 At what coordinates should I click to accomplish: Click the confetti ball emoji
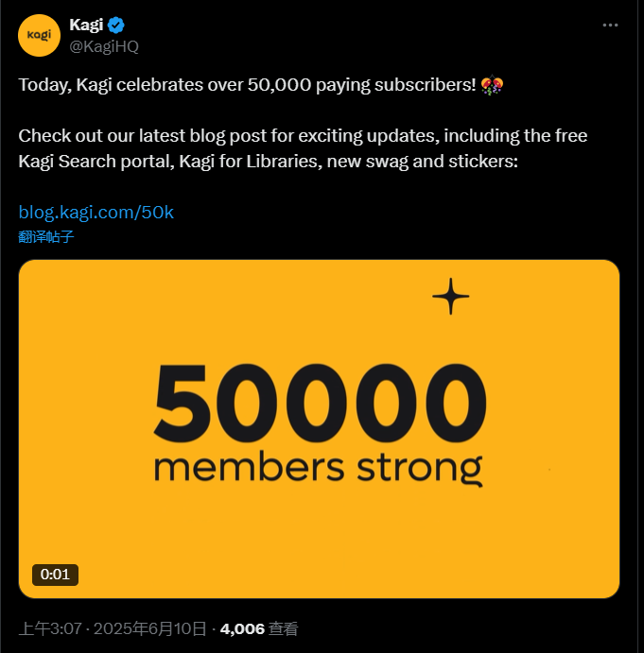tap(491, 85)
